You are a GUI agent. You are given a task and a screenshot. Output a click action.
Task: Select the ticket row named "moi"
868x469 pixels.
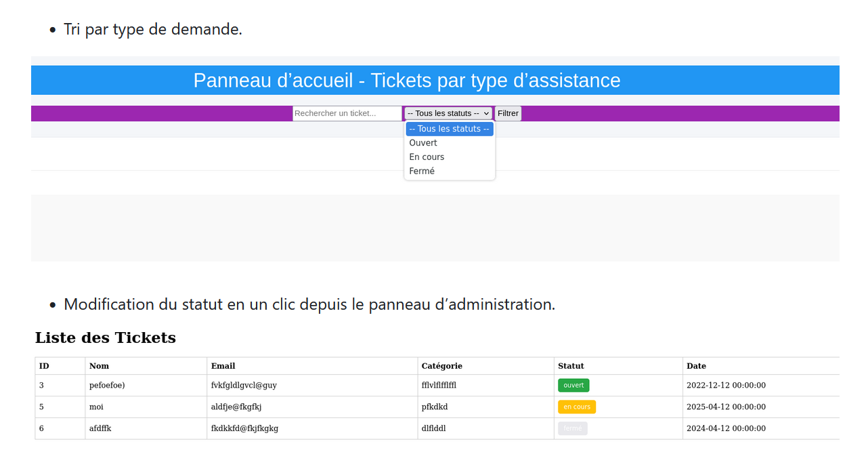pos(95,407)
